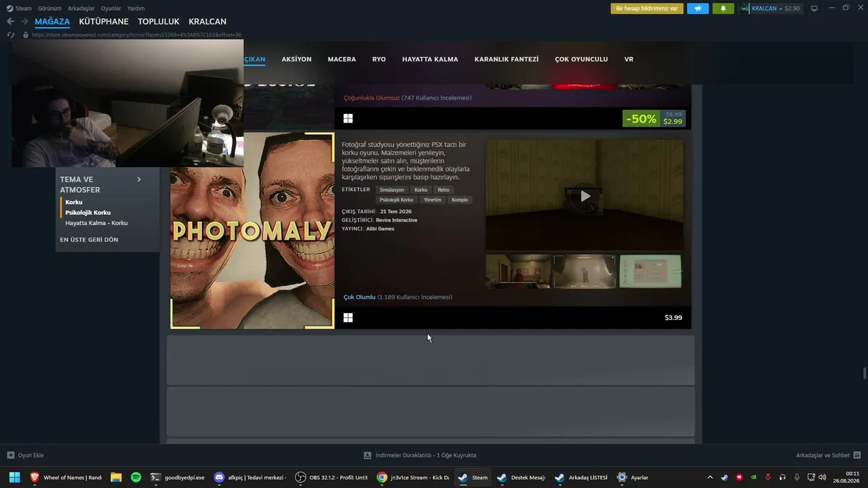Open the Alibi Games publisher link
This screenshot has width=868, height=488.
tap(380, 228)
